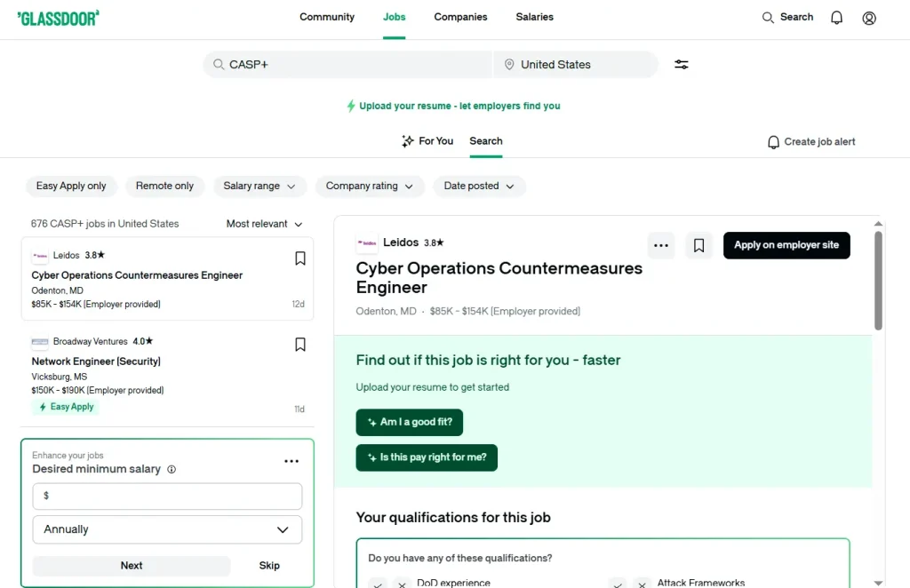The width and height of the screenshot is (910, 588).
Task: Toggle the Easy Apply only filter
Action: point(71,187)
